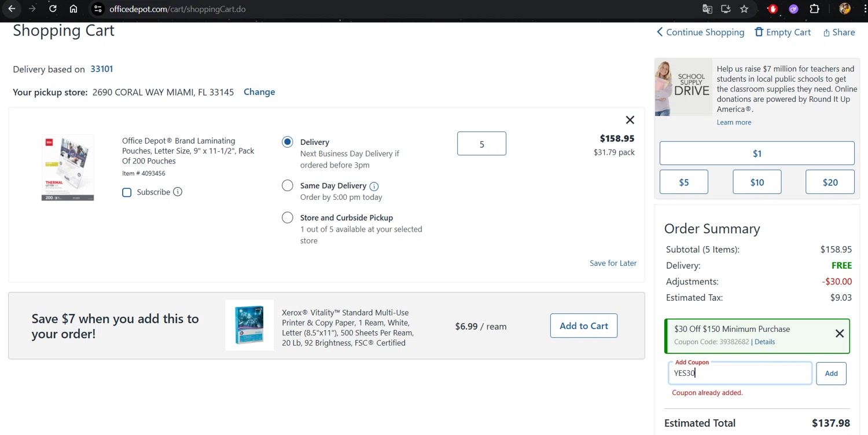Click the Item # 4093456 text

pos(144,173)
